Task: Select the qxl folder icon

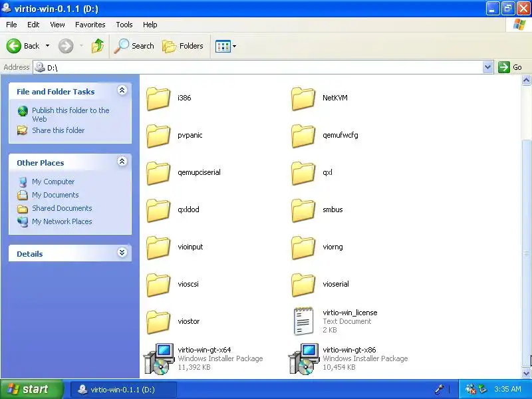Action: (x=303, y=173)
